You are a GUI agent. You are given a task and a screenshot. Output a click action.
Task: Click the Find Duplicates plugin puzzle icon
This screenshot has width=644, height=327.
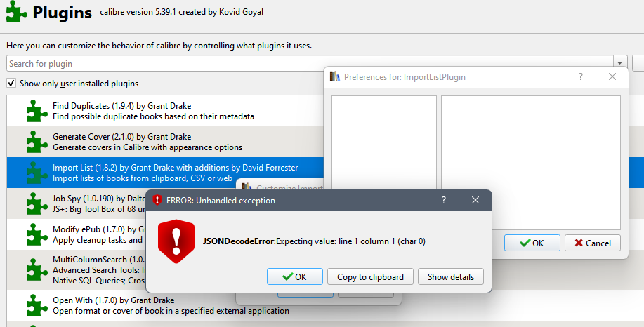(37, 111)
